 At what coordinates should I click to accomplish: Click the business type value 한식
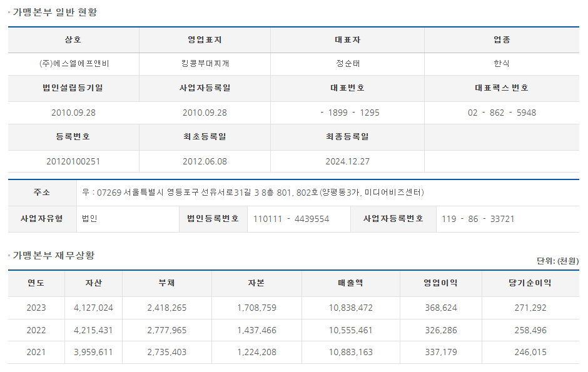point(502,63)
